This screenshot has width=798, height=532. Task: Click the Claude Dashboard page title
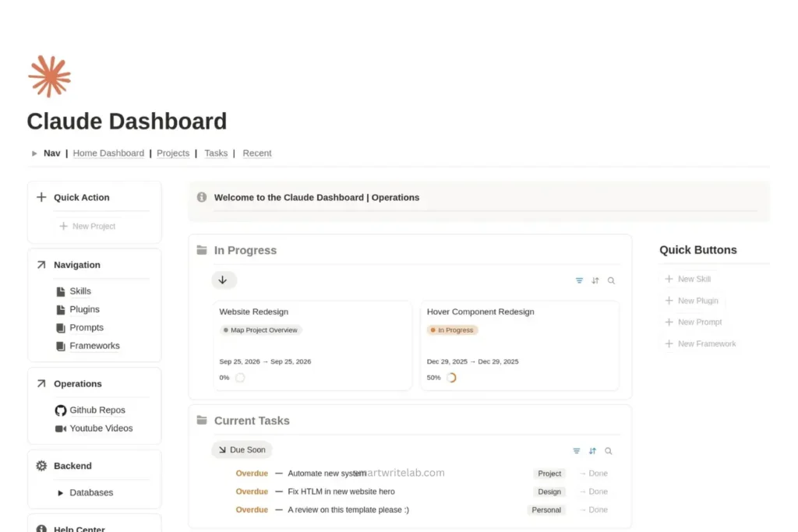(127, 121)
